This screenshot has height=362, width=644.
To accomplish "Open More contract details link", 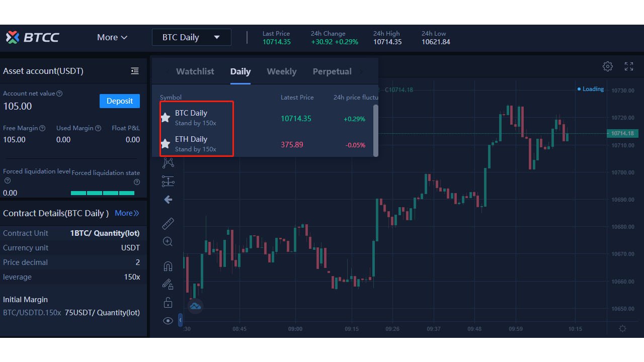I will tap(127, 213).
